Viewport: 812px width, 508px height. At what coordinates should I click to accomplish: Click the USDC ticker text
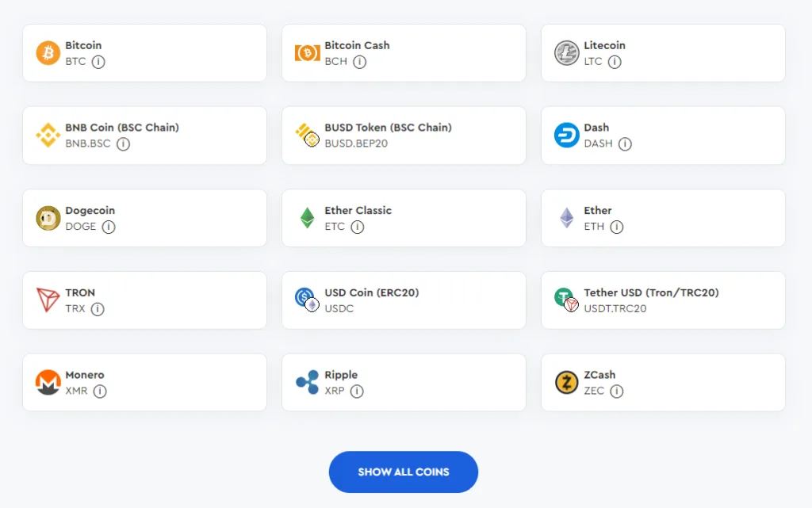tap(339, 308)
